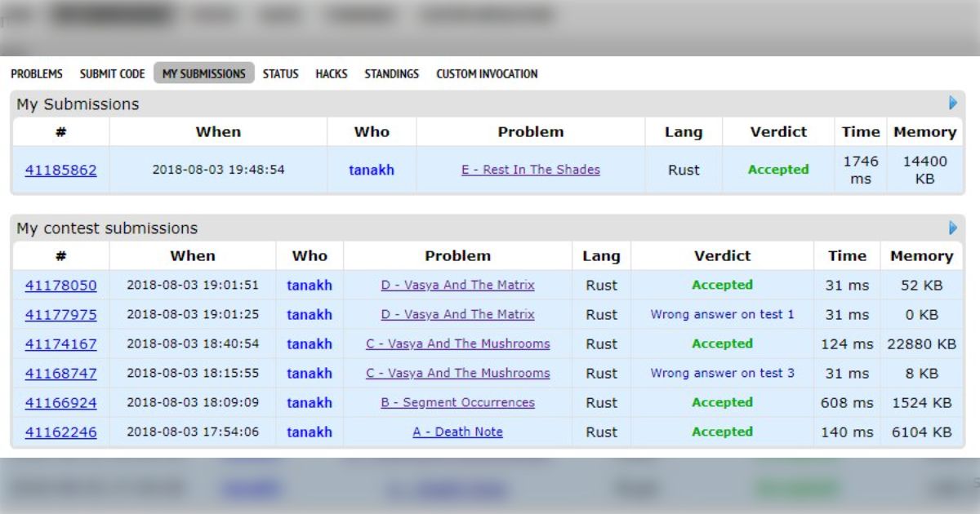
Task: Go to the Hacks tab
Action: point(331,73)
